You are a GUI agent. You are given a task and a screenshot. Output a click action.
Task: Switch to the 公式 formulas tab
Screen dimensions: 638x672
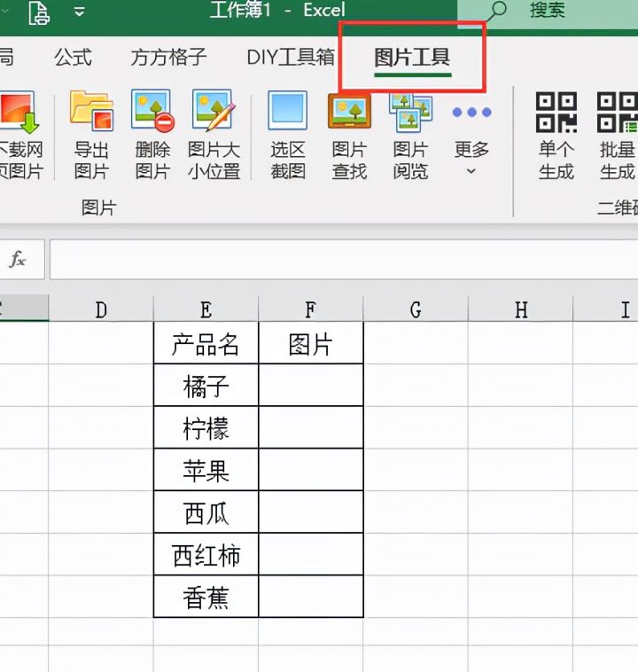(x=73, y=57)
